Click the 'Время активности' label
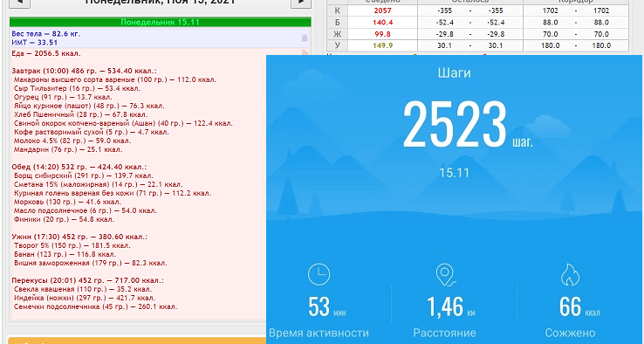The width and height of the screenshot is (644, 344). [319, 333]
